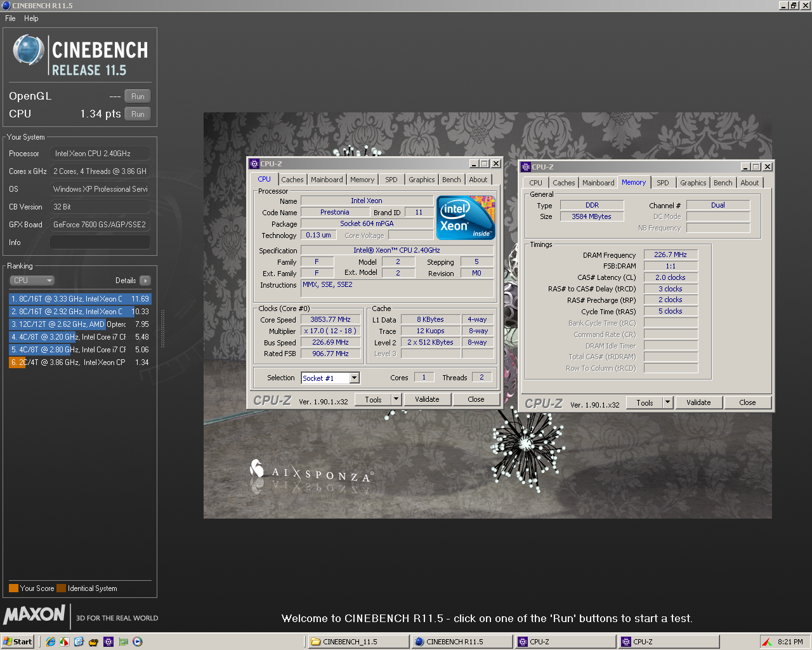812x650 pixels.
Task: Switch to SPD tab in right CPU-Z window
Action: point(663,183)
